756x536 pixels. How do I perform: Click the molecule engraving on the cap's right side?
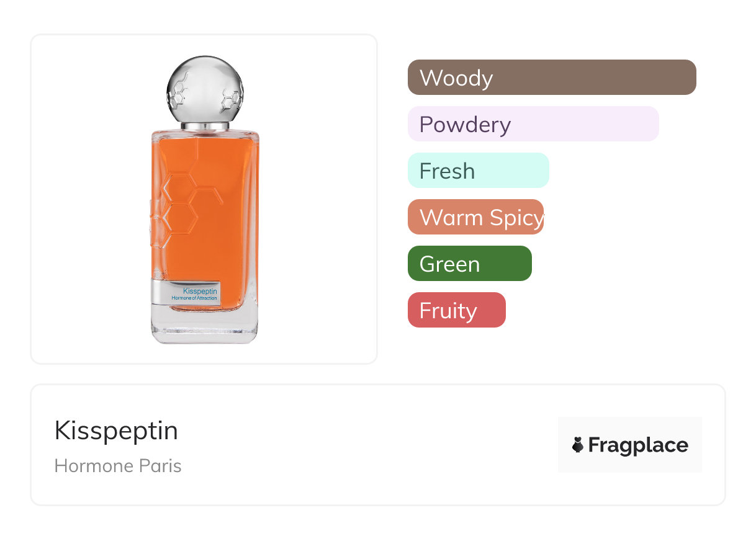click(232, 98)
